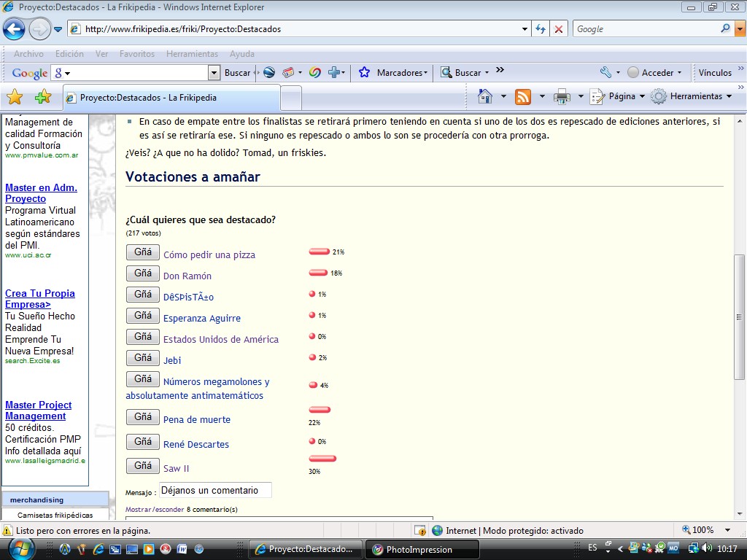This screenshot has width=747, height=560.
Task: Click the browser Back arrow button
Action: tap(14, 29)
